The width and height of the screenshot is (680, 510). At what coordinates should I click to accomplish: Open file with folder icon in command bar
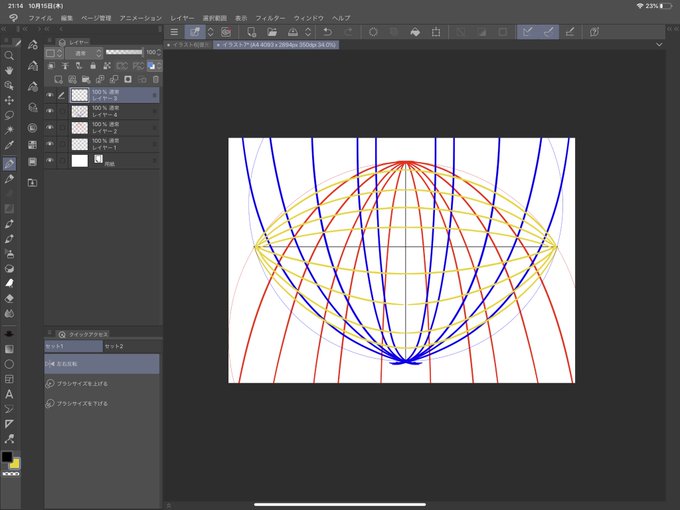(x=272, y=32)
